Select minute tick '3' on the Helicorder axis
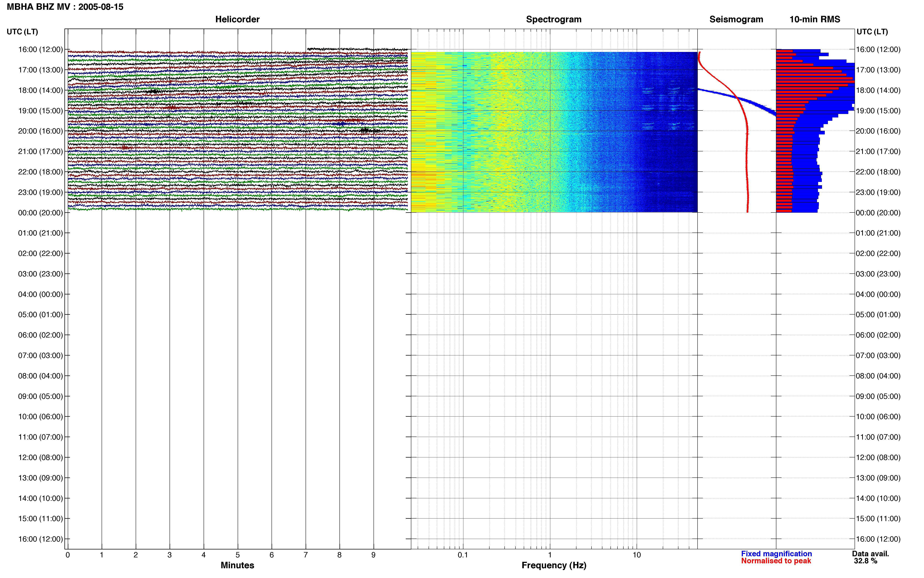 [x=170, y=555]
